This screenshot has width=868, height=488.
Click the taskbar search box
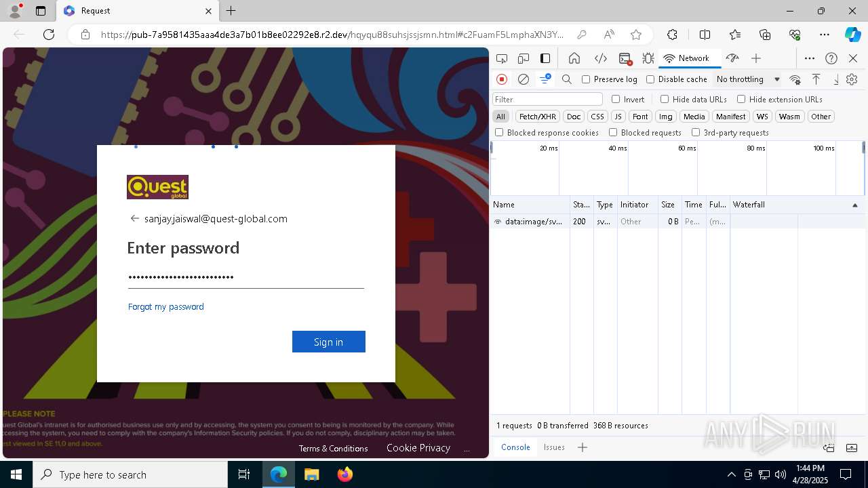click(x=130, y=474)
